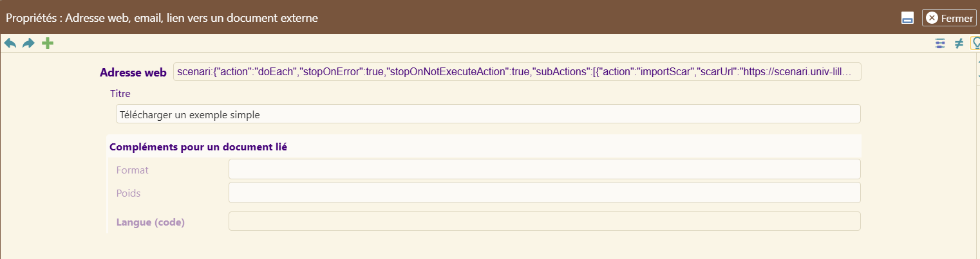Viewport: 980px width, 259px height.
Task: Close the dialog using the Fermer button
Action: (x=949, y=18)
